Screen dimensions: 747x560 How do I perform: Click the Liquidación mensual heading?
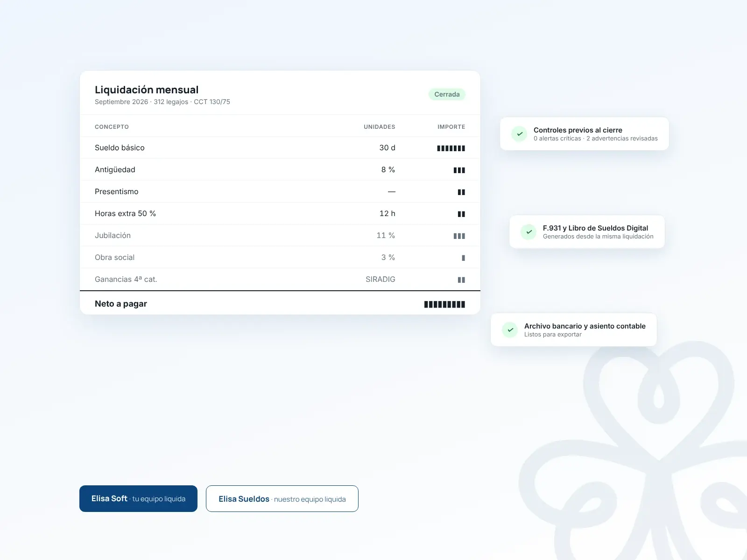[147, 90]
